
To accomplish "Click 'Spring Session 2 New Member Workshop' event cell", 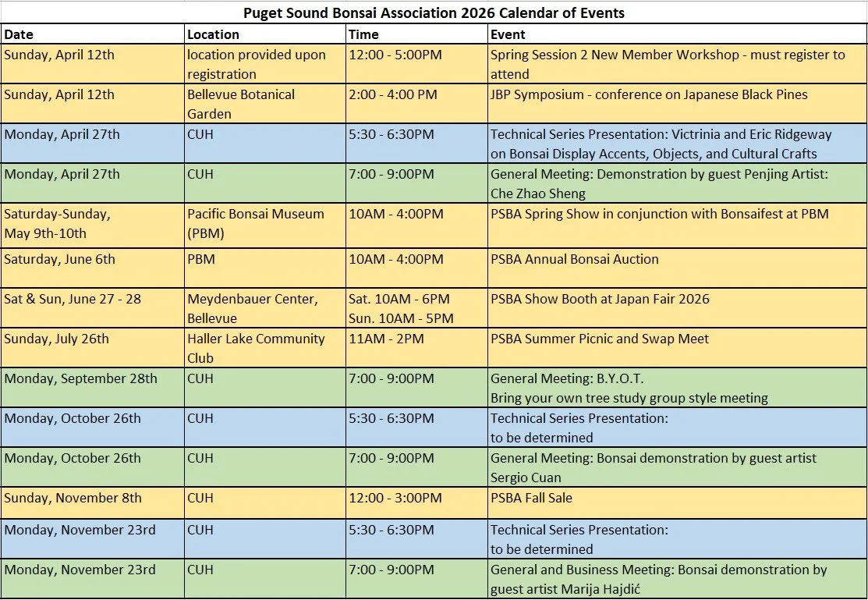I will pyautogui.click(x=678, y=64).
